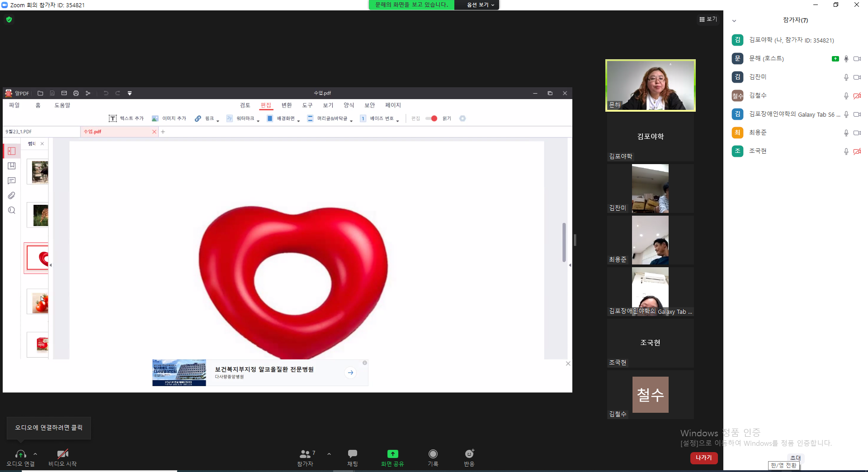868x472 pixels.
Task: Click the 오디오 연결 headphone icon
Action: (x=20, y=454)
